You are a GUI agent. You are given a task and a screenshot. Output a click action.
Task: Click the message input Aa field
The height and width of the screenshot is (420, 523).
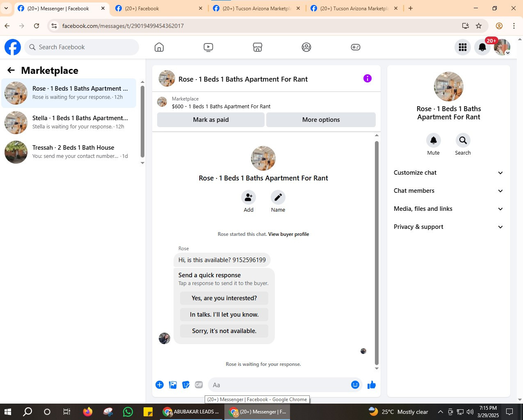coord(279,385)
